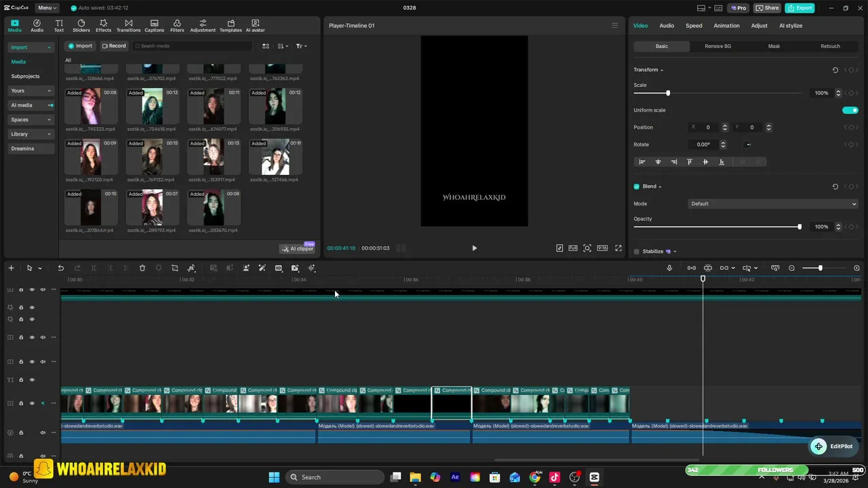Viewport: 868px width, 488px height.
Task: Select the Remove BG sub-tab
Action: (x=717, y=46)
